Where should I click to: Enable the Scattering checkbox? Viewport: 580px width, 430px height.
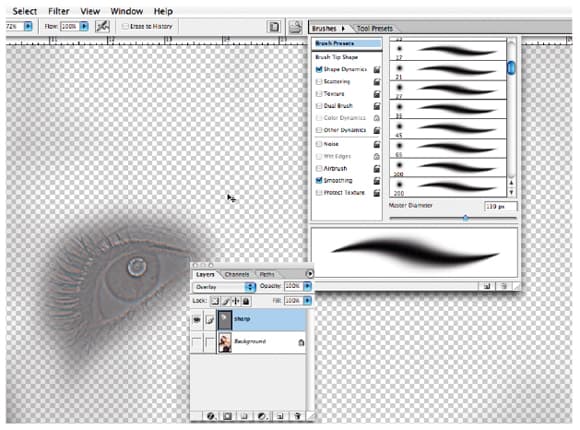(x=319, y=81)
